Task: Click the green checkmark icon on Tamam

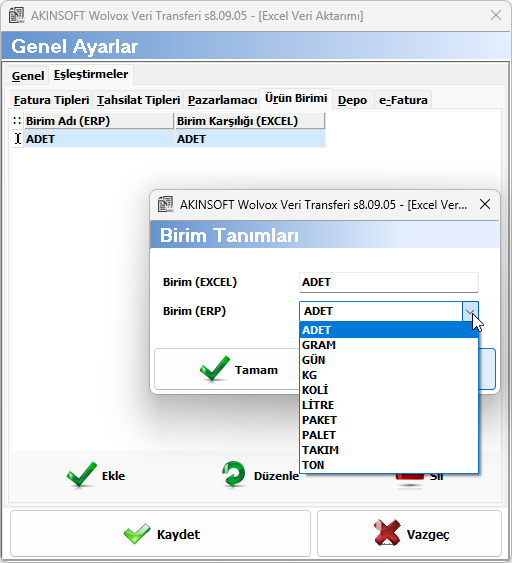Action: pos(215,368)
